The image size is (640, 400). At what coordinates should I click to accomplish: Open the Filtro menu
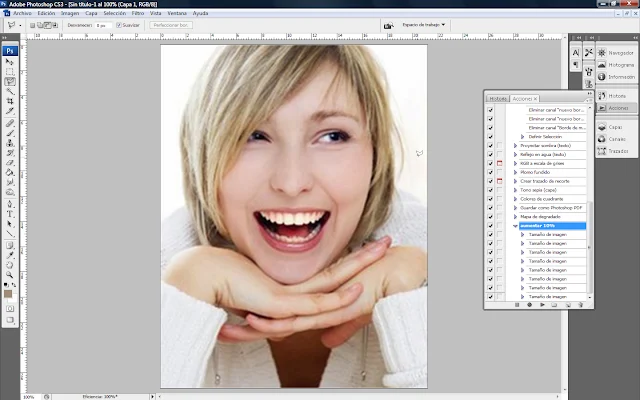click(138, 13)
